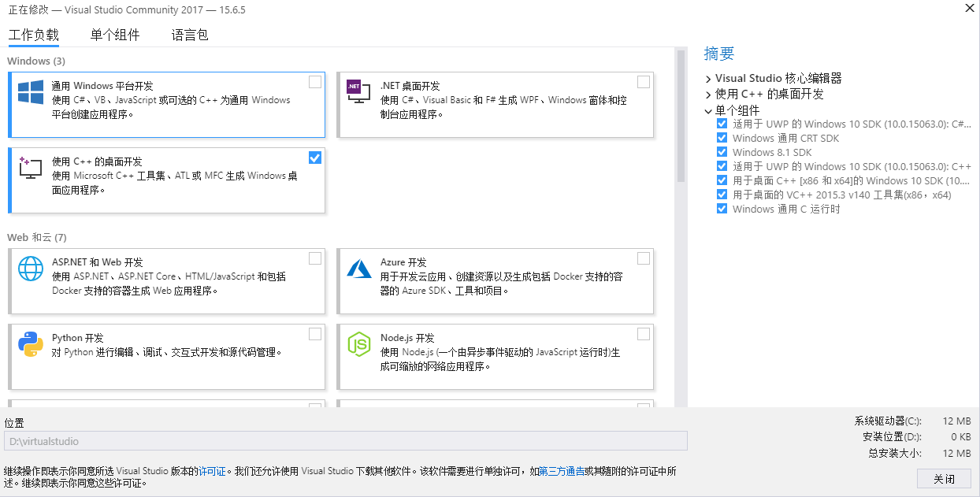Select the .NET 桌面开发 workload title
980x497 pixels.
pyautogui.click(x=410, y=86)
